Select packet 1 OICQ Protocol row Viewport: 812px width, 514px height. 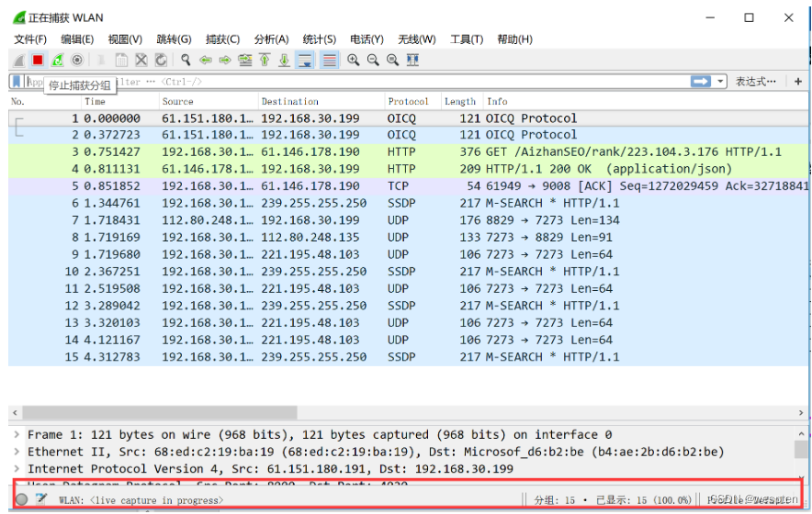408,118
